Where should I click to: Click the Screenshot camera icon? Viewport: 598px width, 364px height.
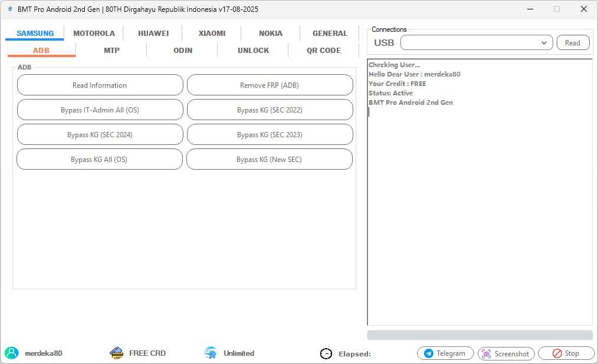point(487,354)
